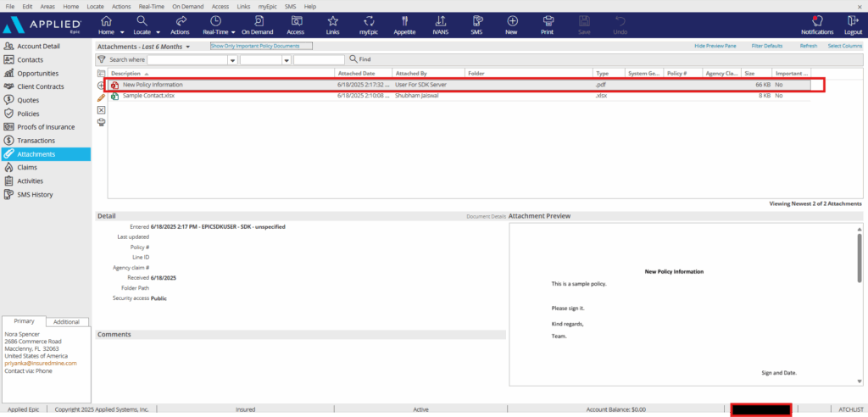The height and width of the screenshot is (417, 868).
Task: Click the delete X icon in attachments list
Action: tap(102, 109)
